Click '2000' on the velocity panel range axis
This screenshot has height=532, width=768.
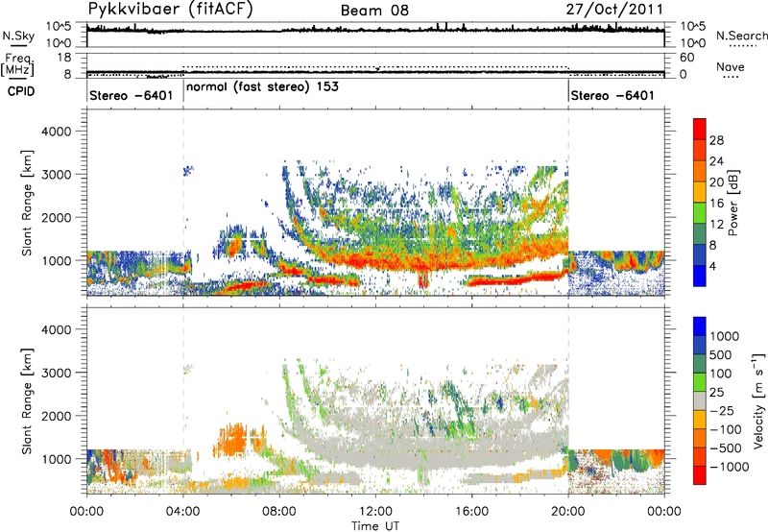(56, 416)
